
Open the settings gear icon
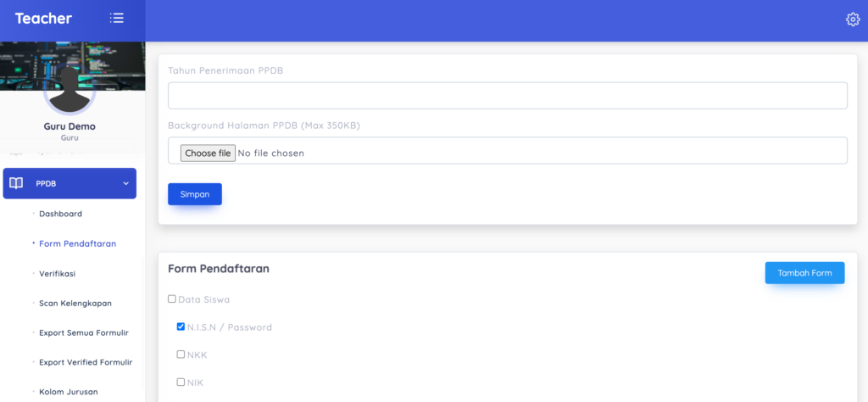853,20
